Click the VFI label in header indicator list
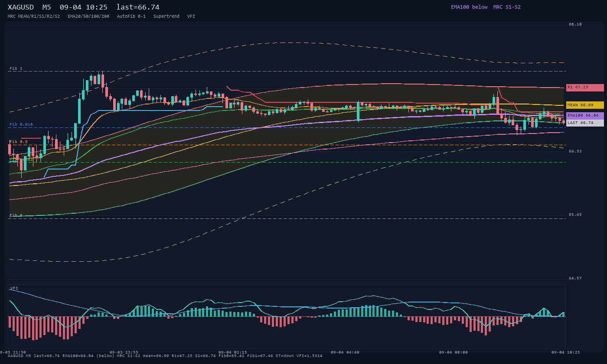This screenshot has height=364, width=607. pyautogui.click(x=191, y=16)
